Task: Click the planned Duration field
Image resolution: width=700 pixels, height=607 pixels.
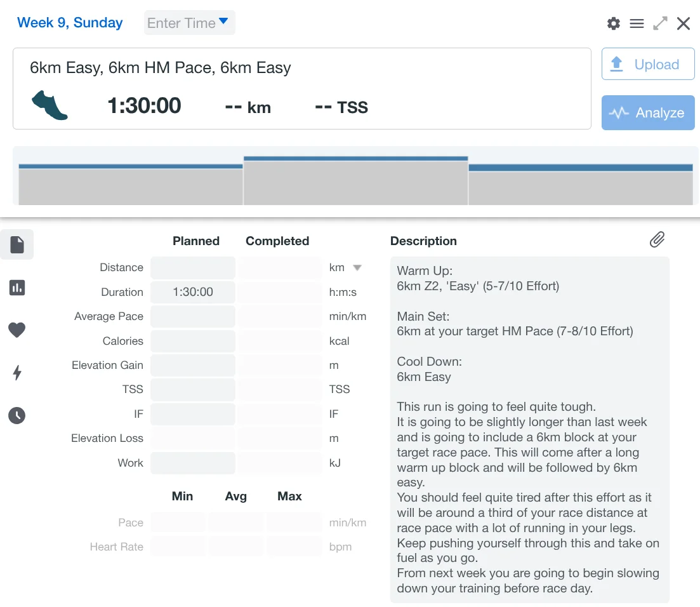Action: tap(193, 292)
